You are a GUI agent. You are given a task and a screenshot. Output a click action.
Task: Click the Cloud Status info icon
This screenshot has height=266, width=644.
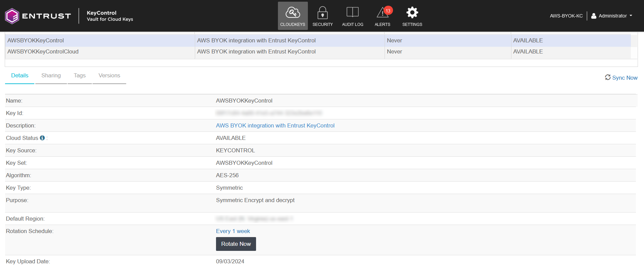pyautogui.click(x=42, y=138)
